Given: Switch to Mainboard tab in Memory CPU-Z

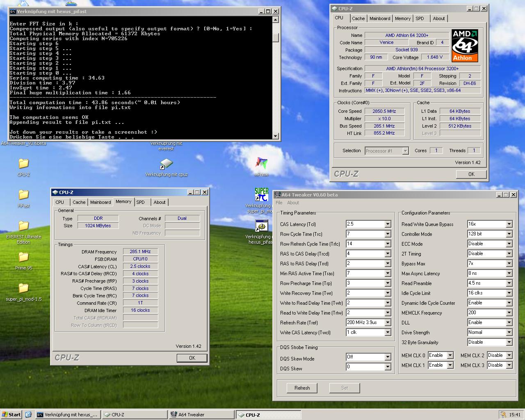Looking at the screenshot, I should pyautogui.click(x=100, y=202).
